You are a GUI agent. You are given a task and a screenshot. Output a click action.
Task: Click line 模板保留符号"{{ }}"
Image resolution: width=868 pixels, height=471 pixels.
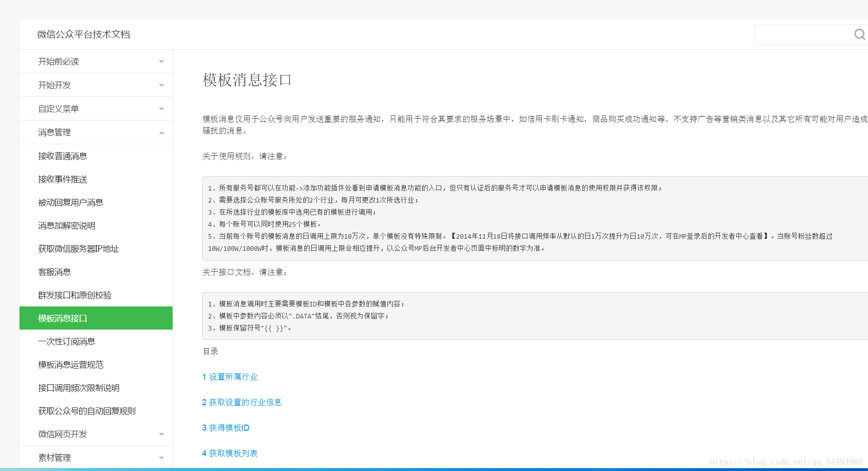coord(250,328)
